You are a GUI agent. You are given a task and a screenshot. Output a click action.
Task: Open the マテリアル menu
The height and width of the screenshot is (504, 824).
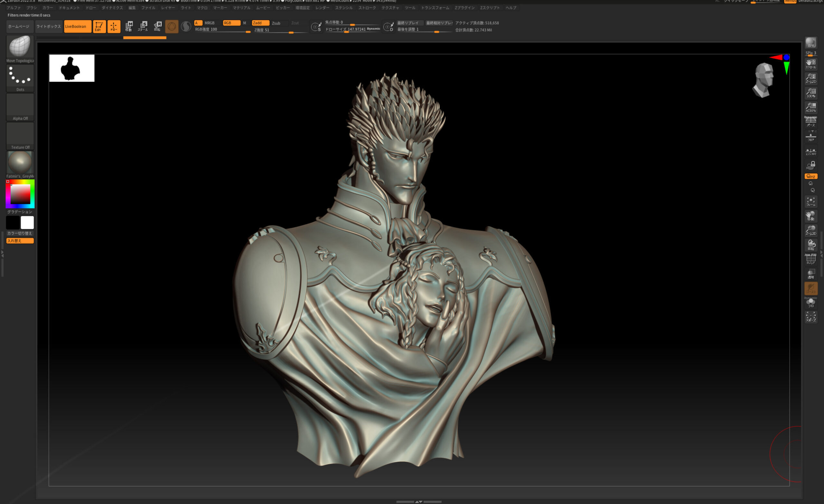pos(241,8)
